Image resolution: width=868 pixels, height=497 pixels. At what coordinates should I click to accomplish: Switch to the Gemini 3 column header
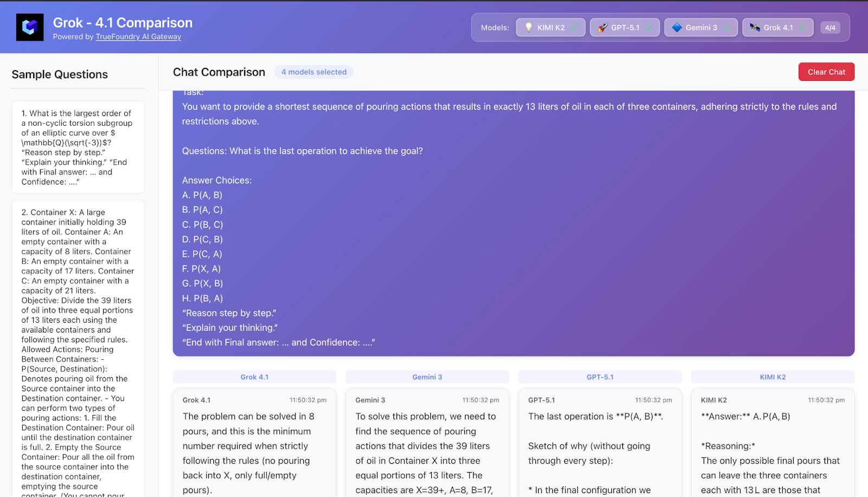[x=427, y=377]
